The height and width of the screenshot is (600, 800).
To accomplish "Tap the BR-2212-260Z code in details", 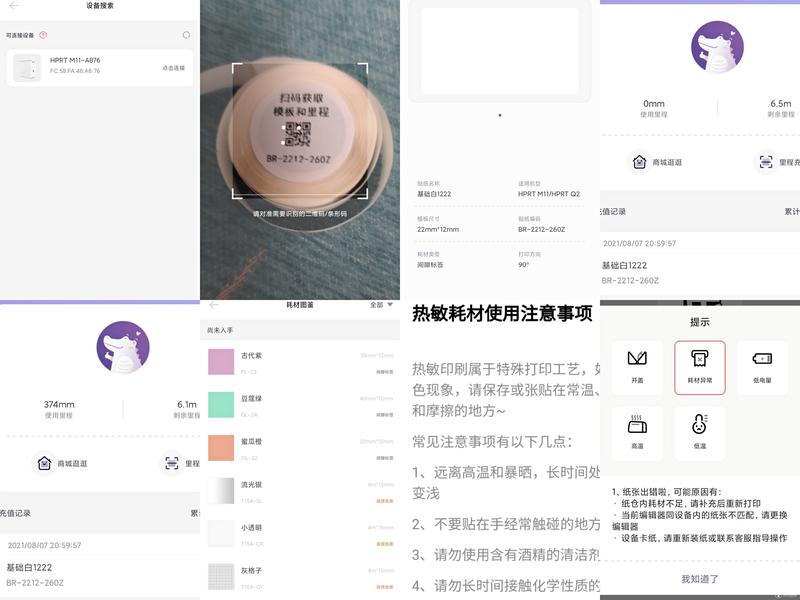I will [541, 230].
